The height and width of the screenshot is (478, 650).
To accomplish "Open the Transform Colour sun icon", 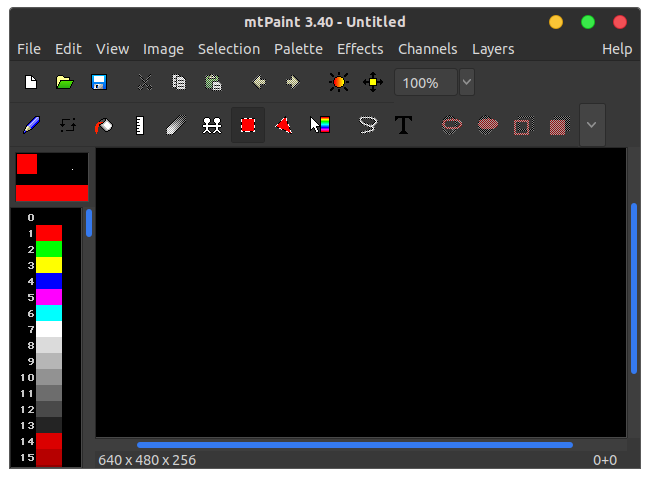I will click(339, 82).
